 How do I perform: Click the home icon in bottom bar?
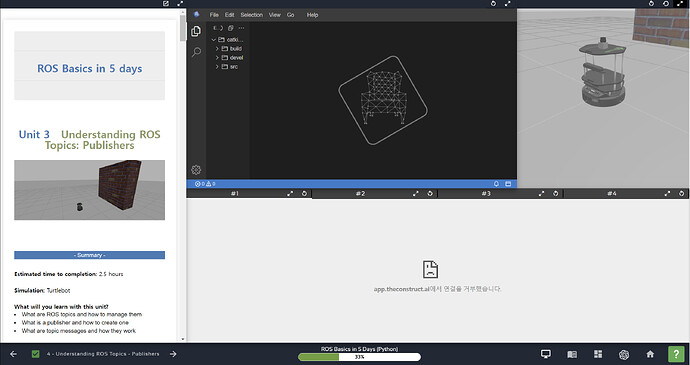[650, 354]
